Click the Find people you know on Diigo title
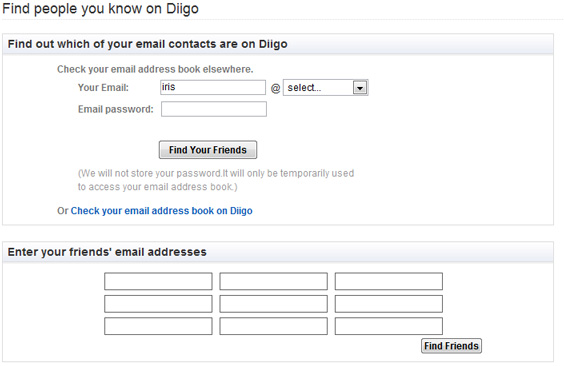Screen dimensions: 564x366 point(100,9)
